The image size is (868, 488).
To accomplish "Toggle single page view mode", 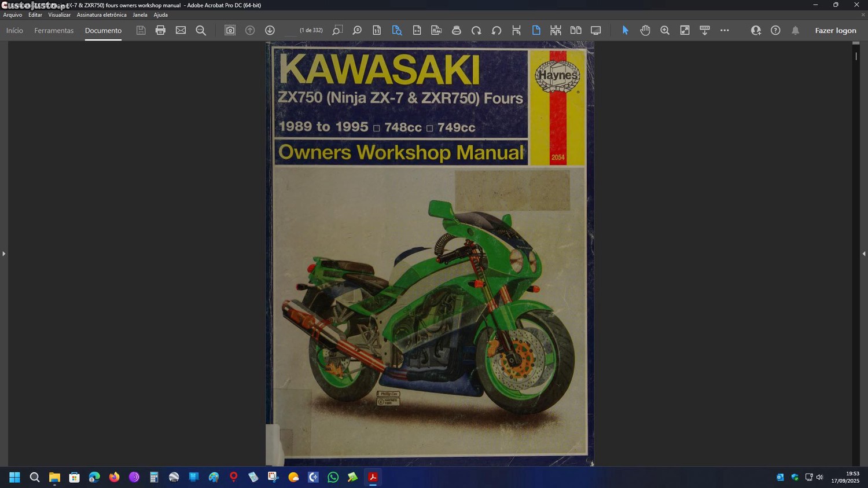I will pyautogui.click(x=536, y=30).
